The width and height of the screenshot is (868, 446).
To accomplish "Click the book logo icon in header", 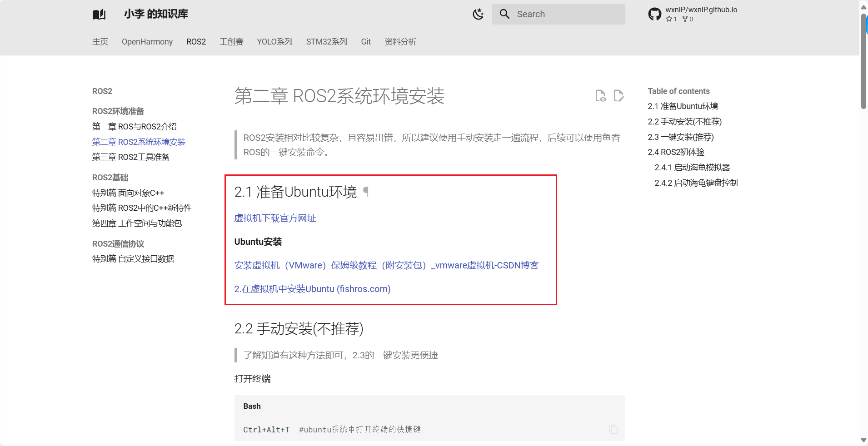I will 99,15.
